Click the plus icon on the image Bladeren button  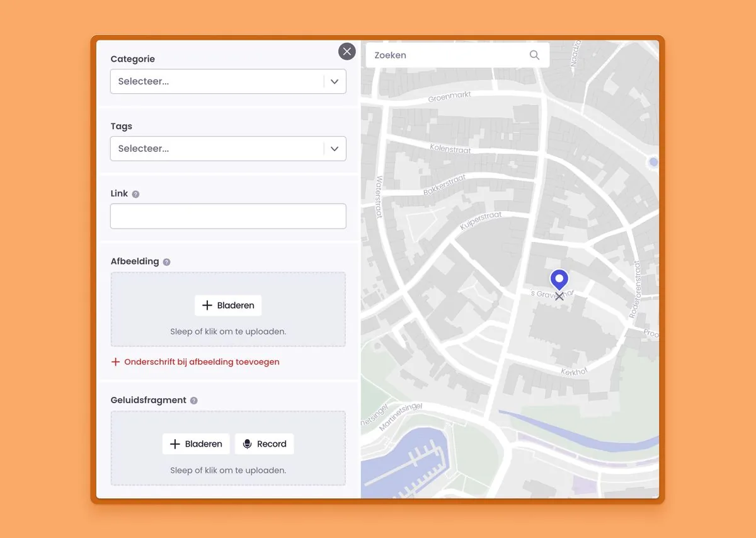tap(207, 305)
